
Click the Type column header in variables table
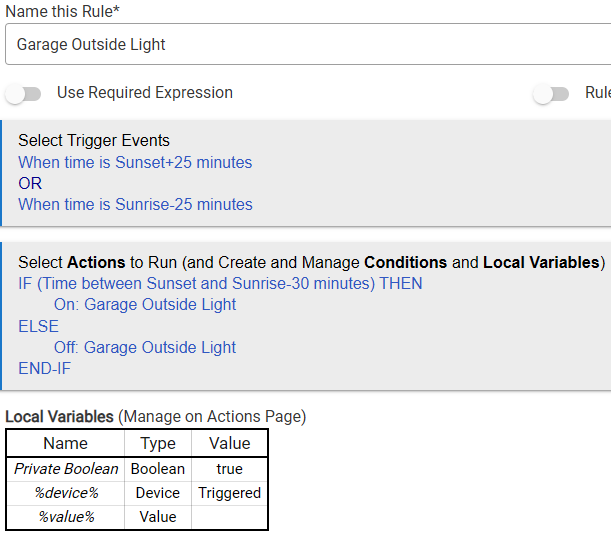point(158,443)
